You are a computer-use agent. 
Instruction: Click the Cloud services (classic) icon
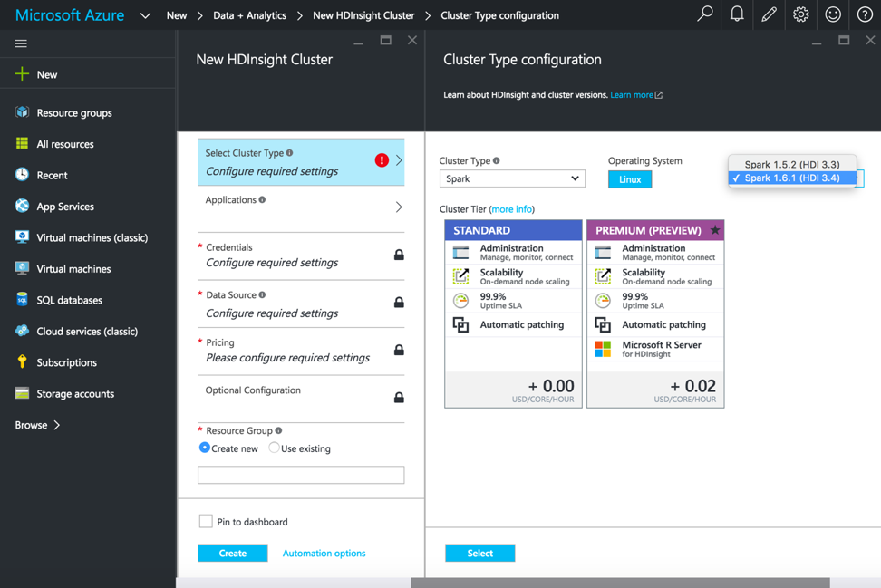(22, 331)
